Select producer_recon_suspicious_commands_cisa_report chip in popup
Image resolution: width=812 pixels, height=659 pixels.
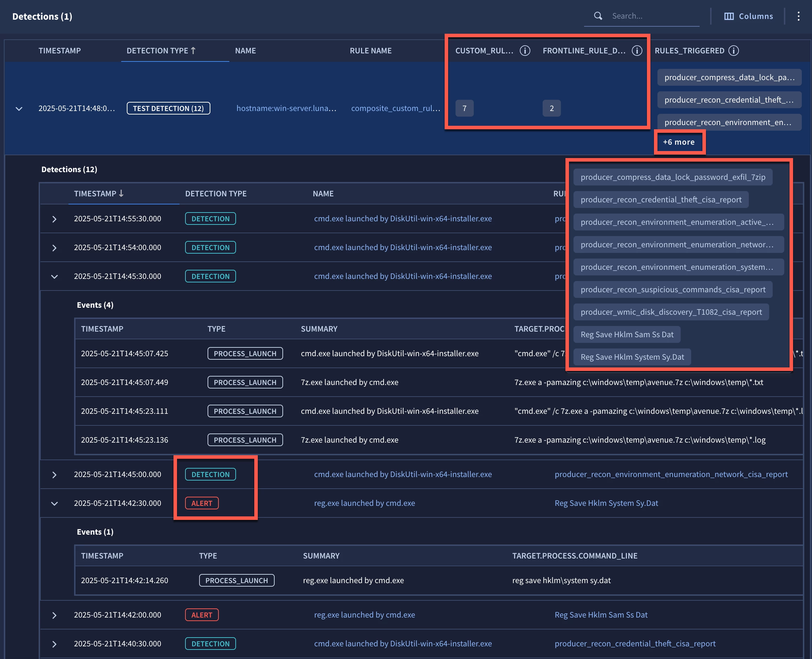pyautogui.click(x=673, y=289)
